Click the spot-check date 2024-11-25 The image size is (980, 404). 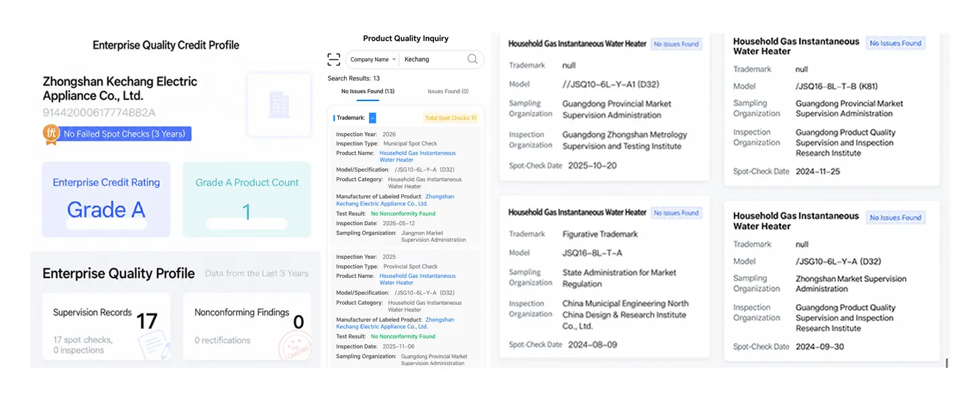click(x=818, y=172)
